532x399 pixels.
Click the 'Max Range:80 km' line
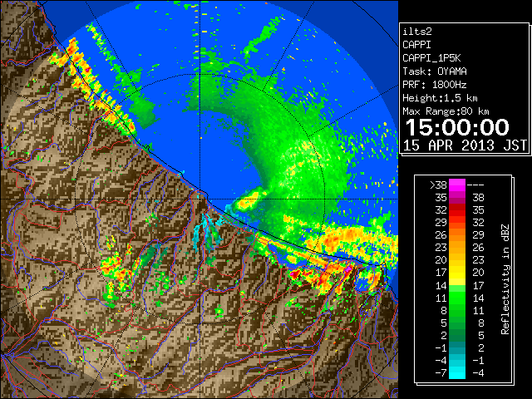point(446,111)
